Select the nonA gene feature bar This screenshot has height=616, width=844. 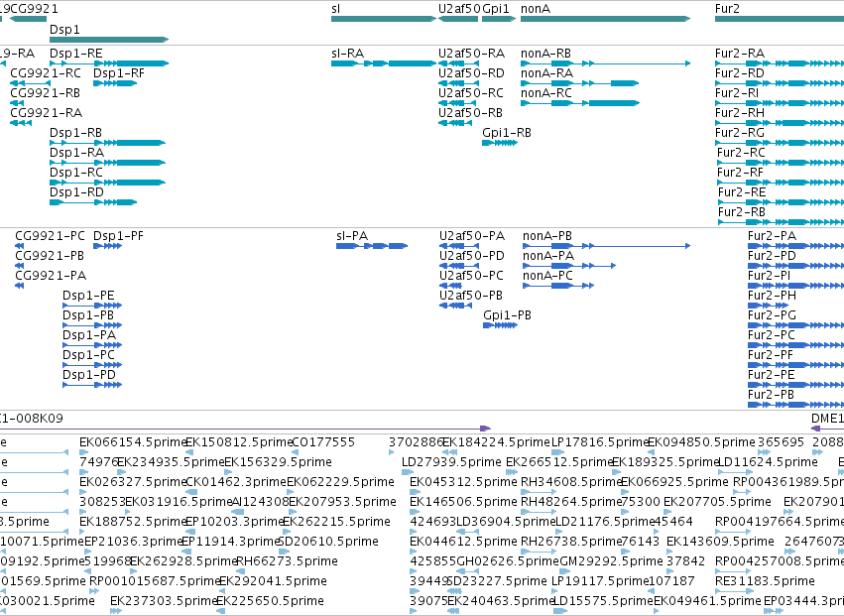click(x=606, y=19)
